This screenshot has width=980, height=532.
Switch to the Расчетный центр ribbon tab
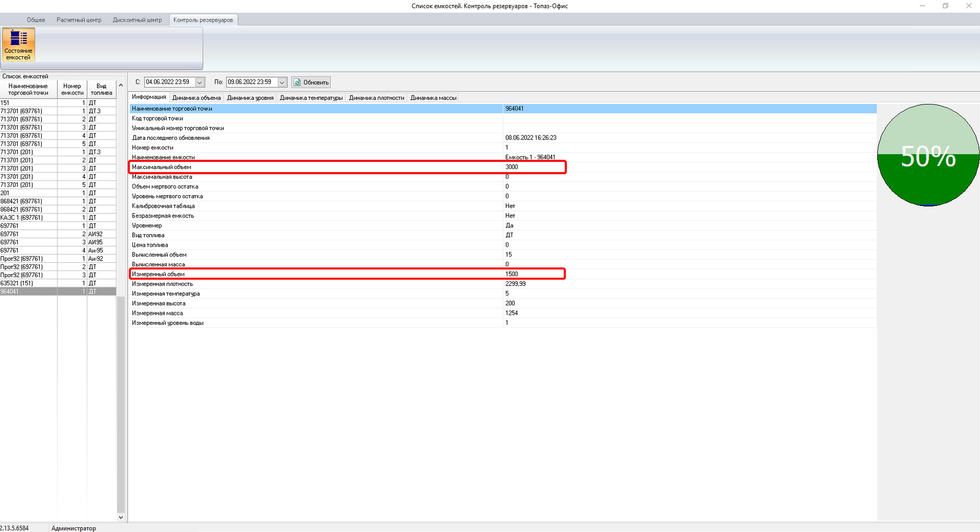pyautogui.click(x=79, y=20)
